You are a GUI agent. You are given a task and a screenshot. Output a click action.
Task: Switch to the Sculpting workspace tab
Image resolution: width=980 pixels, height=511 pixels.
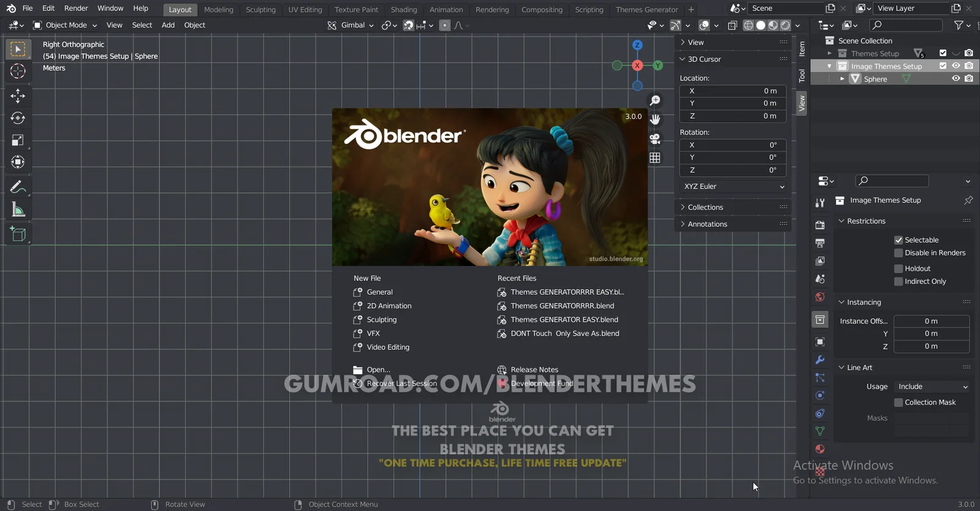pyautogui.click(x=260, y=10)
